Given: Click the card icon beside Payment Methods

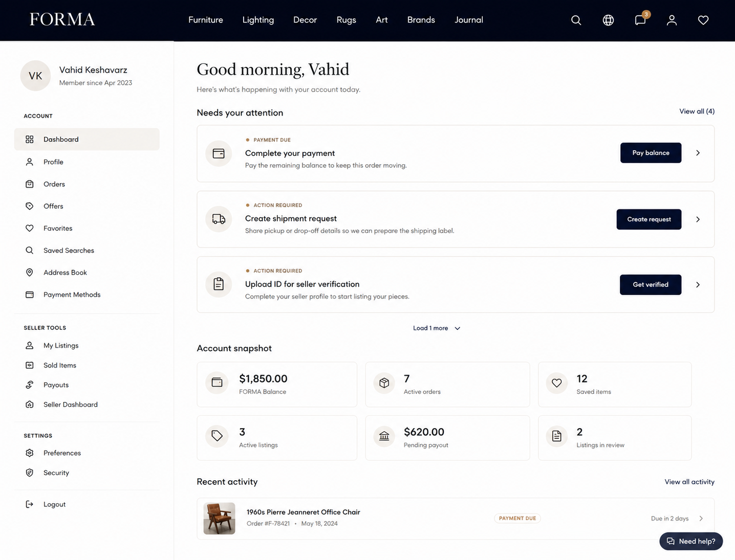Looking at the screenshot, I should tap(30, 295).
